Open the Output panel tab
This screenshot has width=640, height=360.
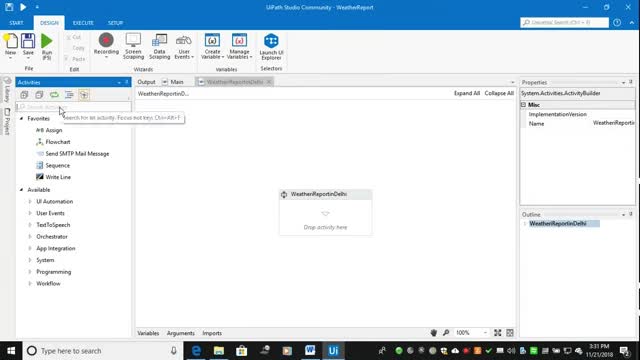pyautogui.click(x=146, y=82)
